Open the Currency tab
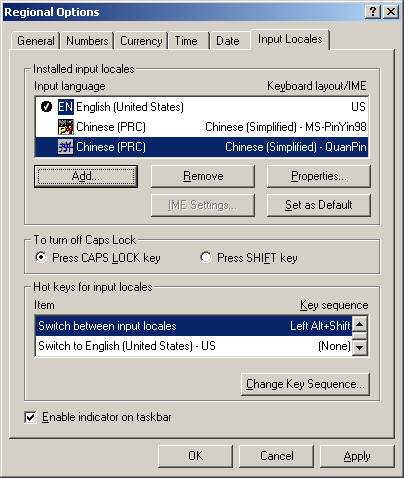Viewport: 404px width, 478px height. pyautogui.click(x=141, y=41)
